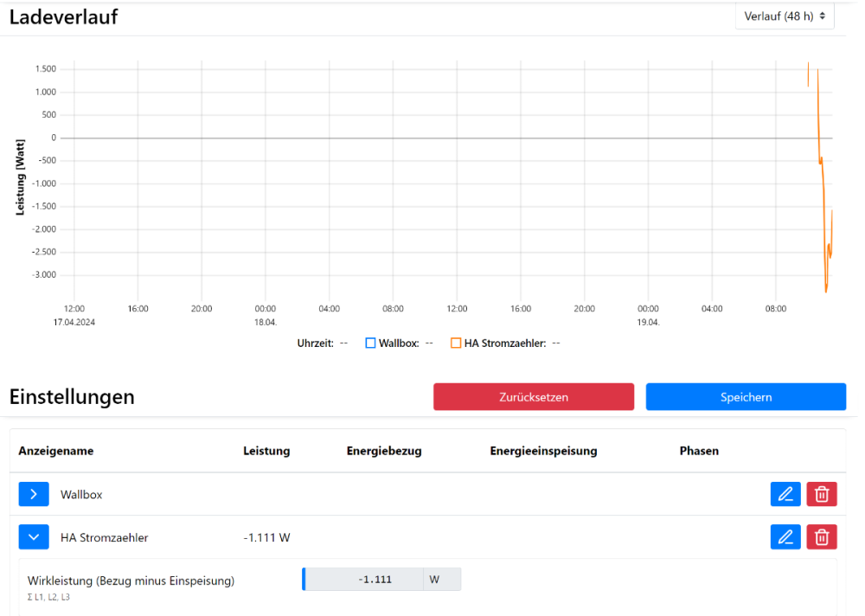Click the Energiebezug column header
This screenshot has width=865, height=616.
pyautogui.click(x=384, y=451)
